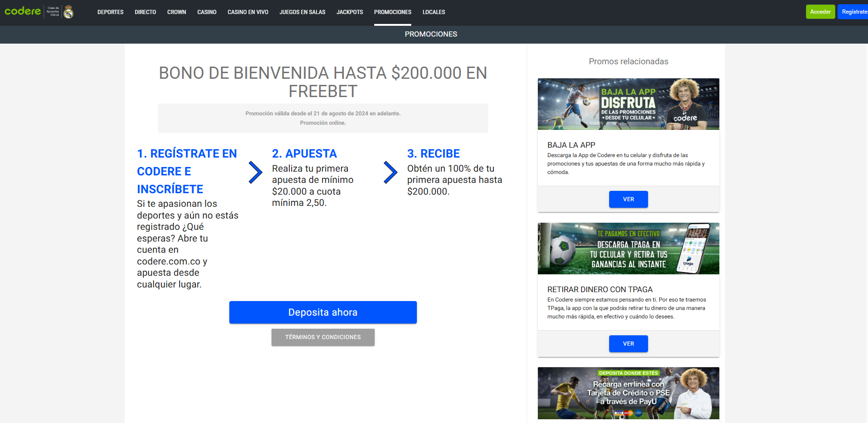The width and height of the screenshot is (868, 423).
Task: Click the 'Promos relacionadas' heading
Action: pos(628,61)
